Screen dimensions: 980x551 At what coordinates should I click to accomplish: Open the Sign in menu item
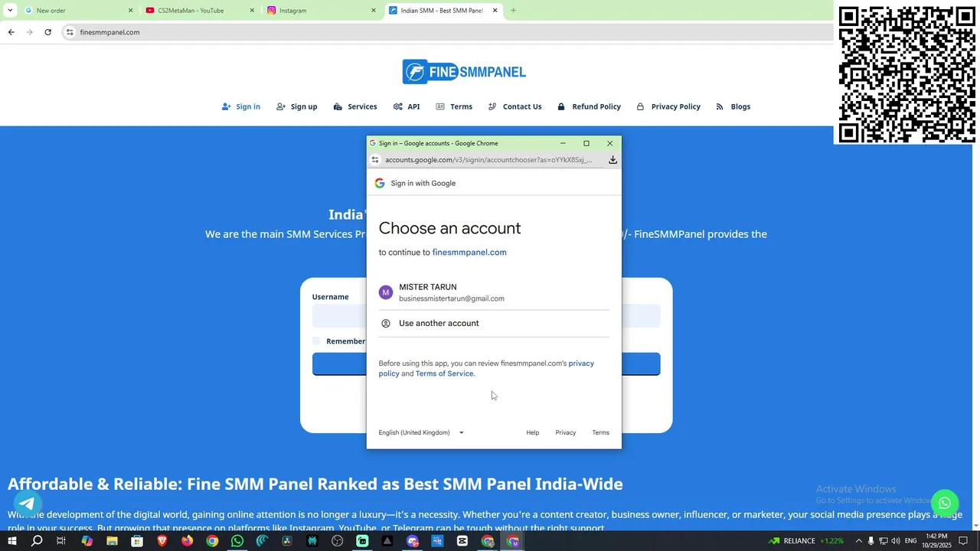[241, 106]
